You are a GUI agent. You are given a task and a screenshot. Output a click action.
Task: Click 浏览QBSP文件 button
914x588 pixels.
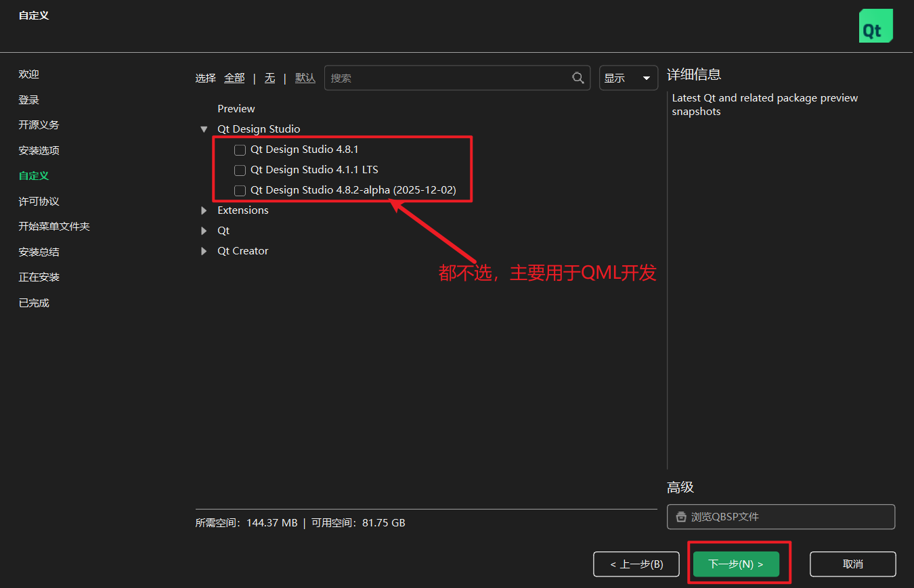[x=781, y=517]
